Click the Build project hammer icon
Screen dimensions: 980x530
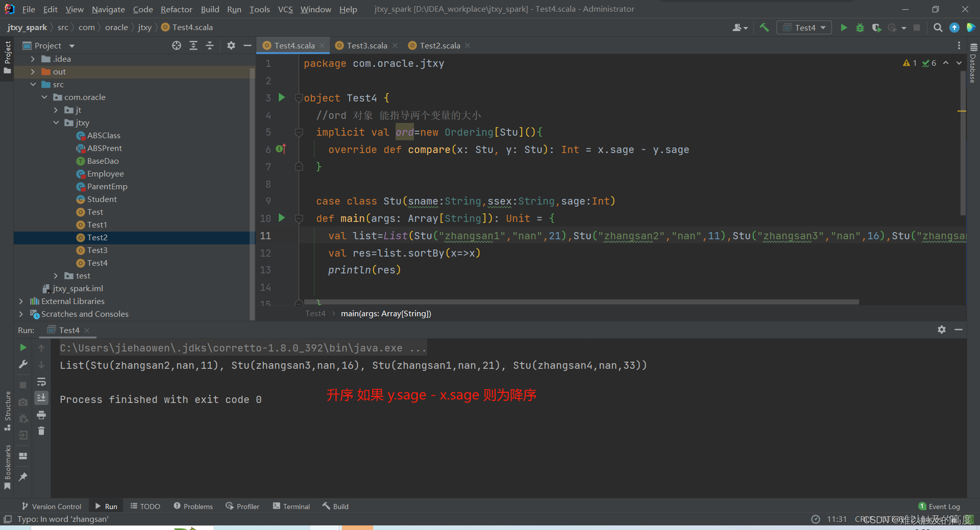pos(764,28)
